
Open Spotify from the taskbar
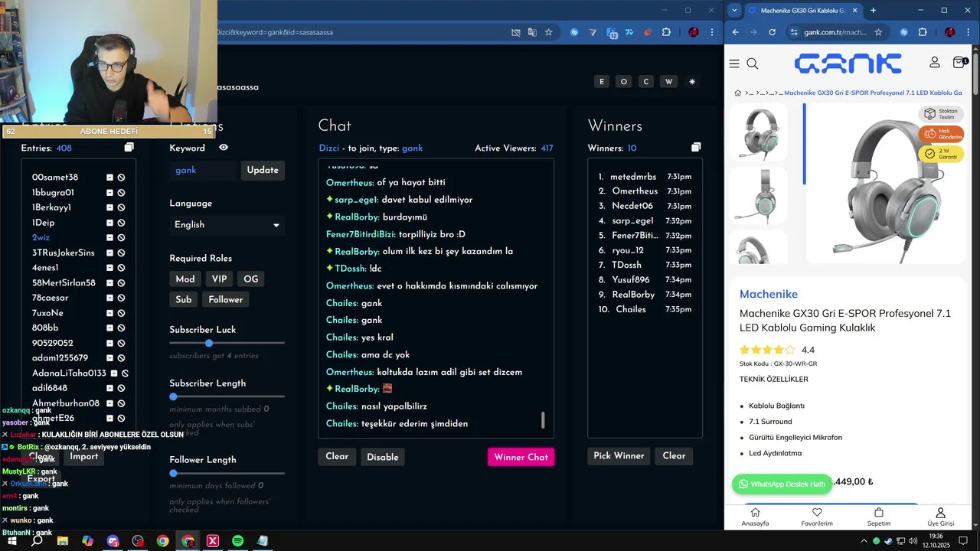click(237, 541)
